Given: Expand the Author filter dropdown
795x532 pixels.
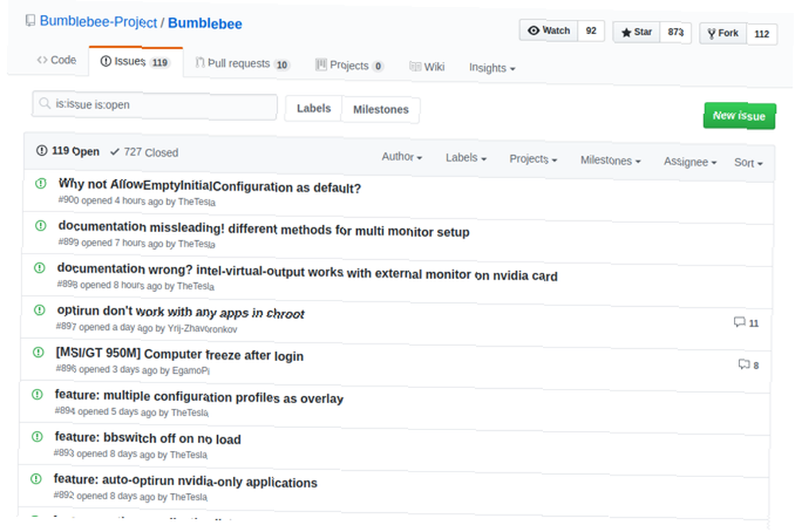Looking at the screenshot, I should (402, 157).
